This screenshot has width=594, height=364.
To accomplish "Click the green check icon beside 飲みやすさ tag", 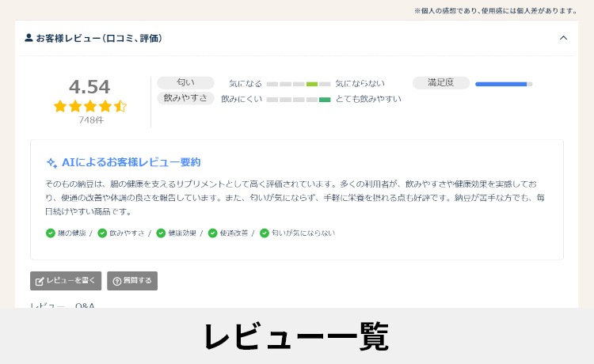I will (102, 233).
